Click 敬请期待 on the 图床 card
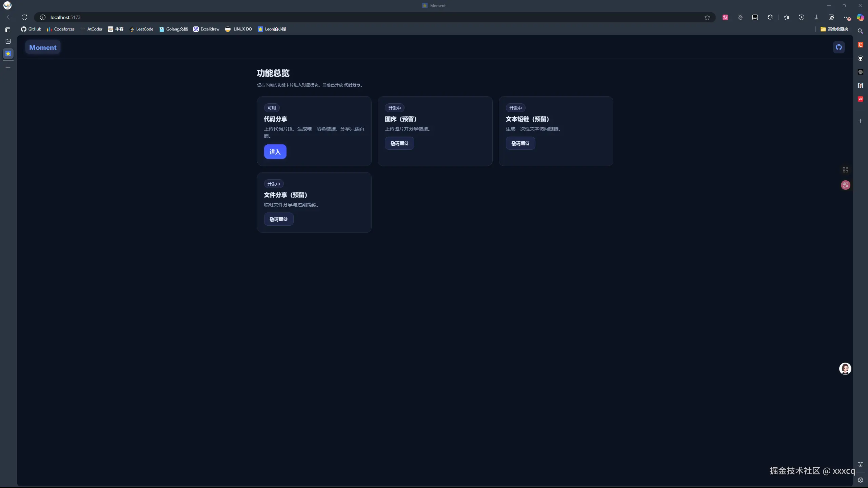Viewport: 868px width, 488px height. click(399, 143)
